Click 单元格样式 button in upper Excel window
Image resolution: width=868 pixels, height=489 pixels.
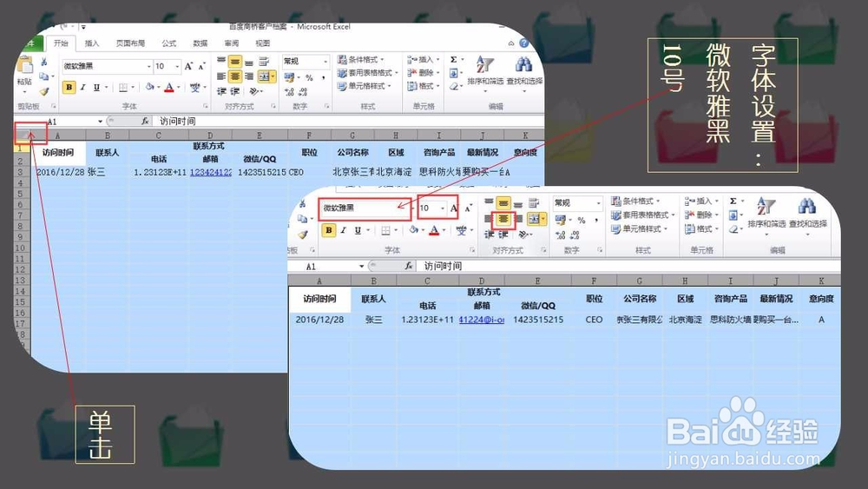pyautogui.click(x=364, y=86)
